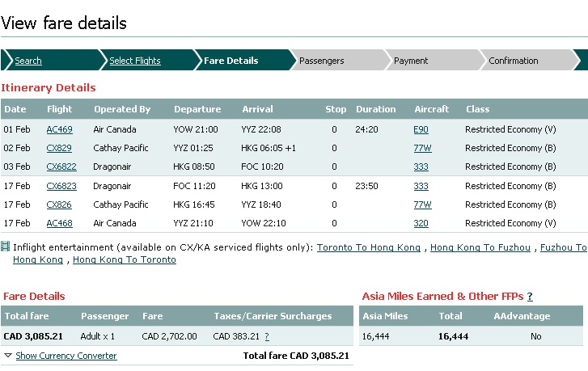View flight CX826 information
The width and height of the screenshot is (588, 371).
tap(59, 204)
